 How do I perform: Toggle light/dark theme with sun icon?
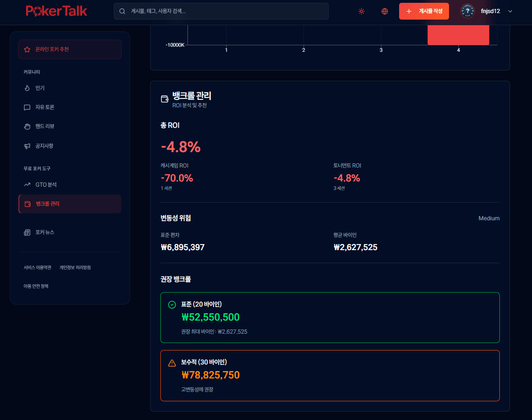tap(361, 11)
